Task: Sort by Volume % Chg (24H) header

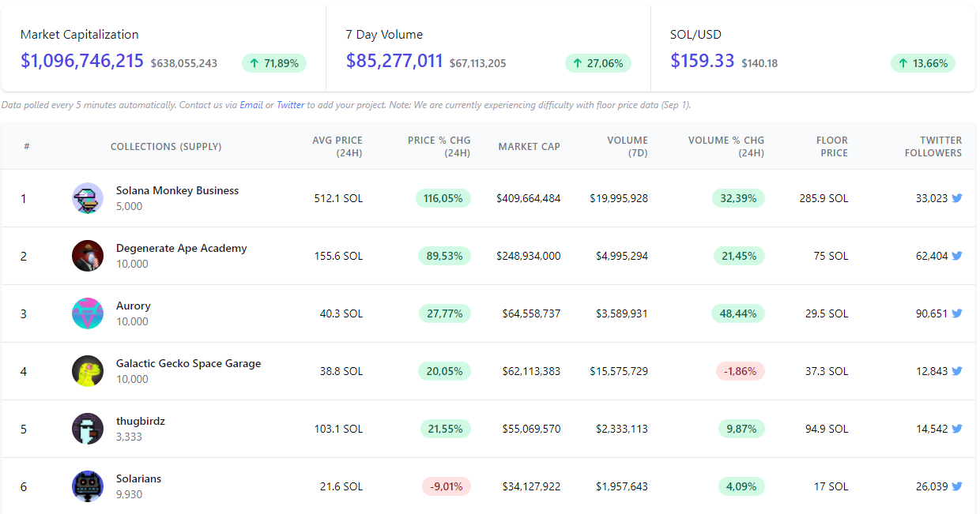Action: click(726, 146)
